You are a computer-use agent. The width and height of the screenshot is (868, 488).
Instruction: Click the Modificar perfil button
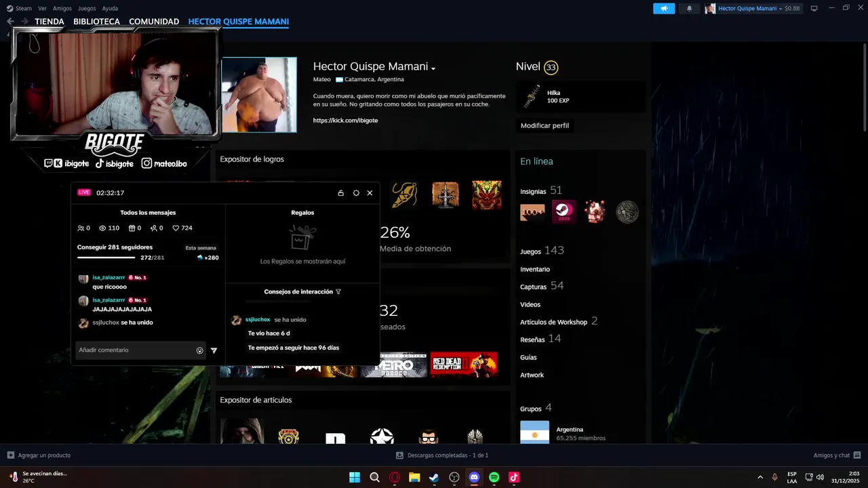545,125
